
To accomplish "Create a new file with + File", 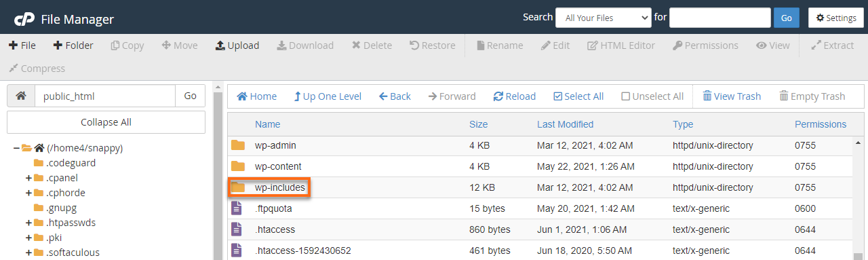I will [x=22, y=45].
